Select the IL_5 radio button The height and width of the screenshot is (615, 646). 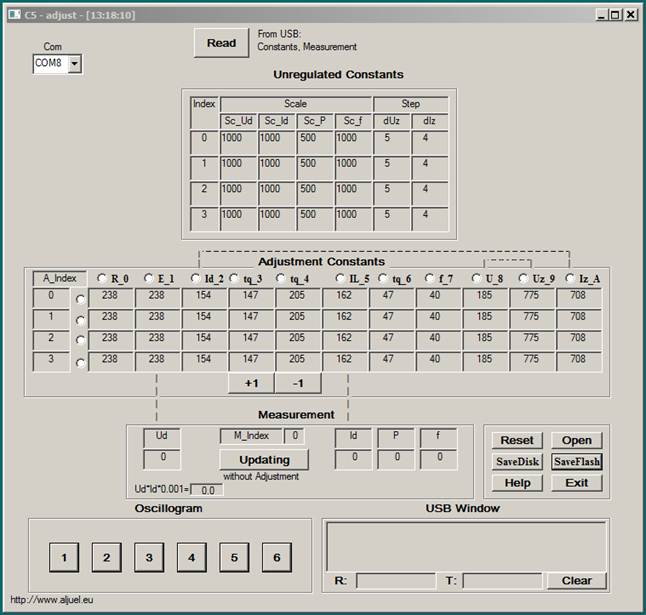click(341, 278)
